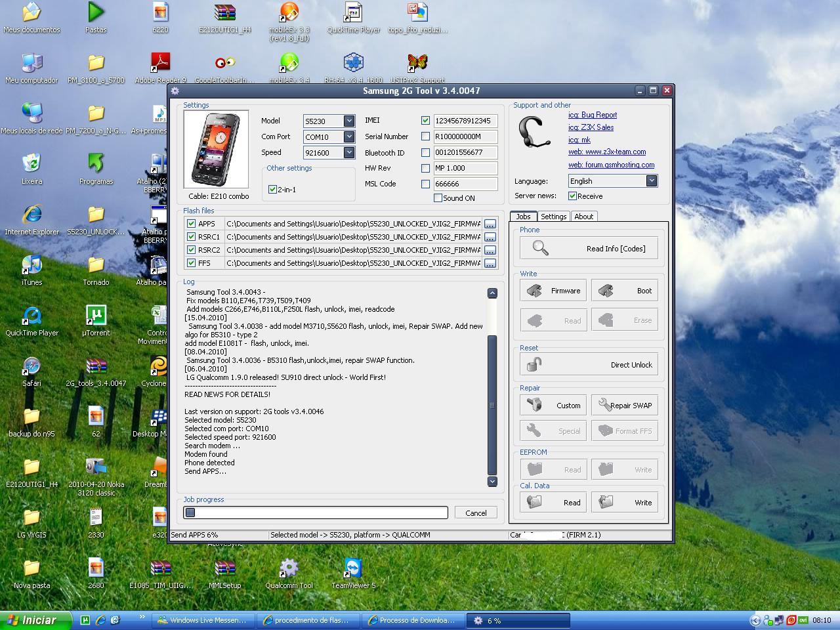Open the Safari desktop shortcut

pyautogui.click(x=31, y=371)
